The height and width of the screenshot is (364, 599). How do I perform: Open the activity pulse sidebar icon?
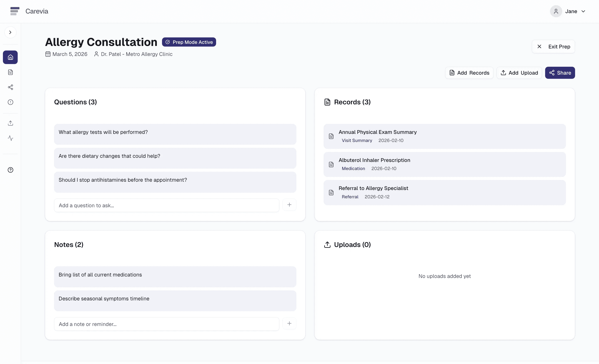[x=10, y=138]
